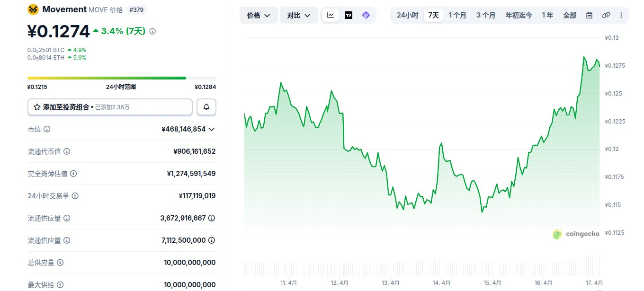Open the three-dot chart options menu
644x291 pixels.
coord(621,15)
